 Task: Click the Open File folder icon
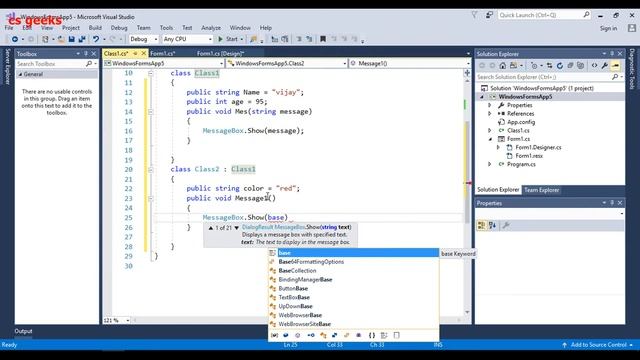[x=61, y=39]
